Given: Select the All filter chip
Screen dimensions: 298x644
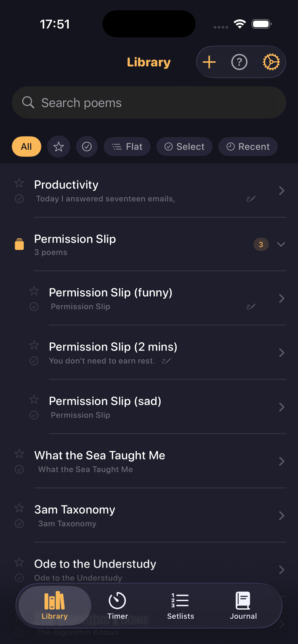Looking at the screenshot, I should coord(26,146).
